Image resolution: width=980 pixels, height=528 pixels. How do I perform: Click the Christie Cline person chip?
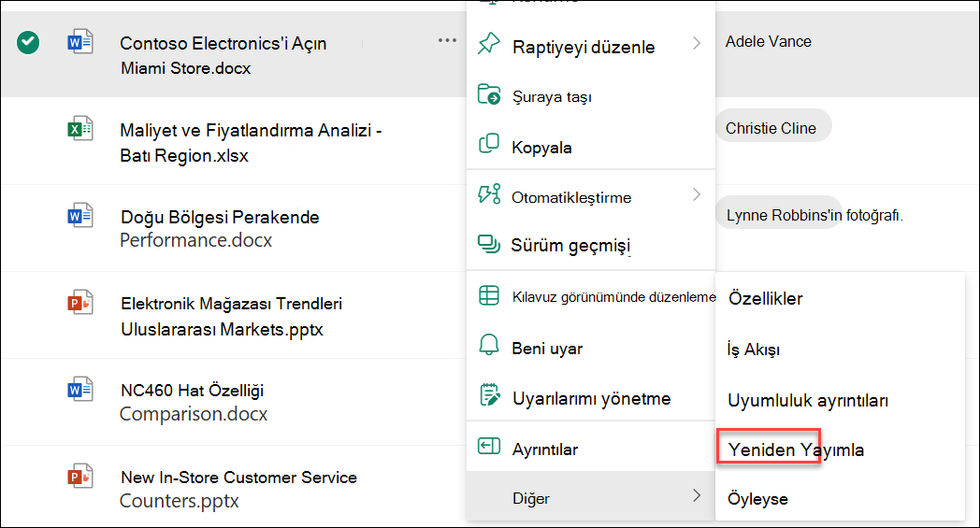click(x=773, y=126)
